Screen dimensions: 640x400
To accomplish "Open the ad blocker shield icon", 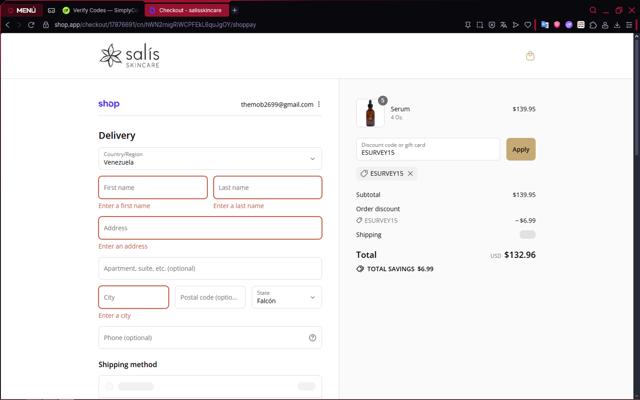I will point(492,25).
